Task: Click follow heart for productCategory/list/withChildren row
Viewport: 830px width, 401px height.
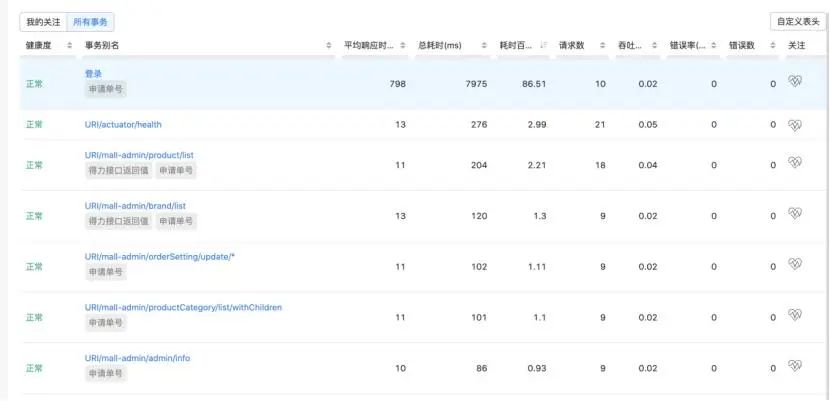Action: [795, 315]
